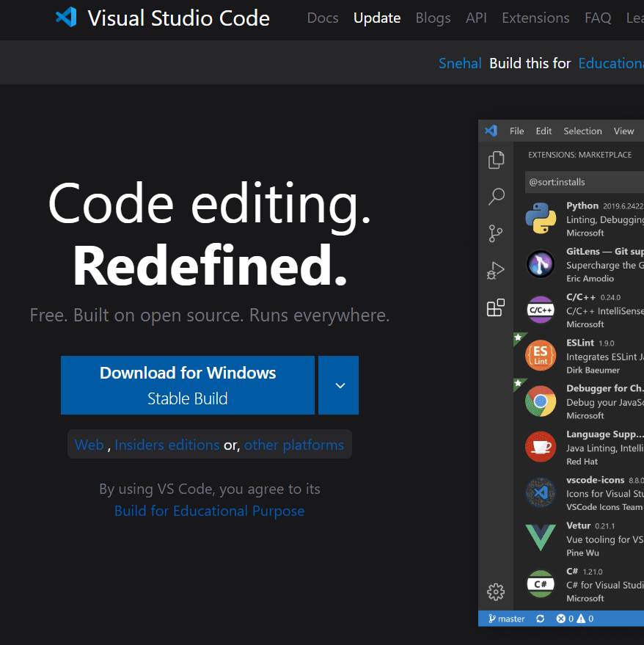This screenshot has height=645, width=644.
Task: Follow the Insiders editions link
Action: pyautogui.click(x=167, y=445)
